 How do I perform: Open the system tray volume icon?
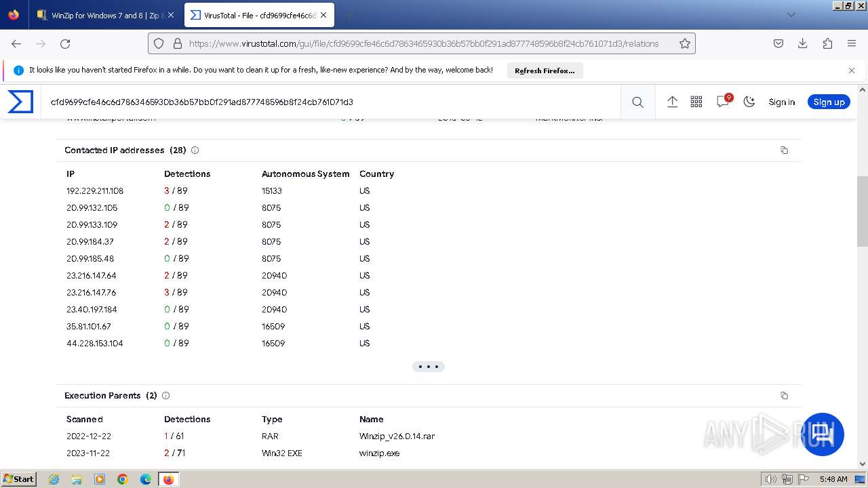coord(771,479)
